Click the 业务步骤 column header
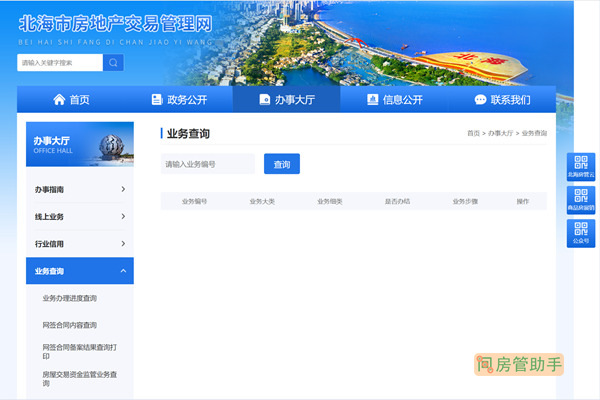This screenshot has height=400, width=600. pos(465,201)
